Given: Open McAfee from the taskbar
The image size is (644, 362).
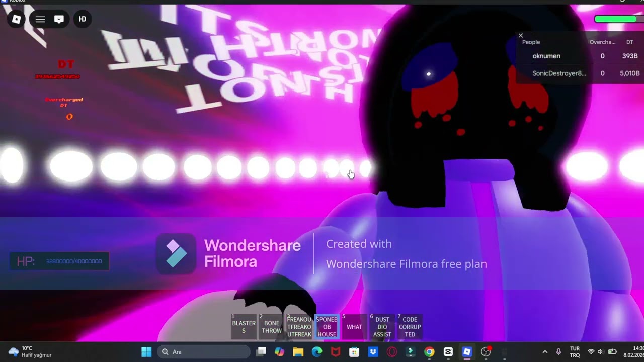Looking at the screenshot, I should click(x=336, y=352).
